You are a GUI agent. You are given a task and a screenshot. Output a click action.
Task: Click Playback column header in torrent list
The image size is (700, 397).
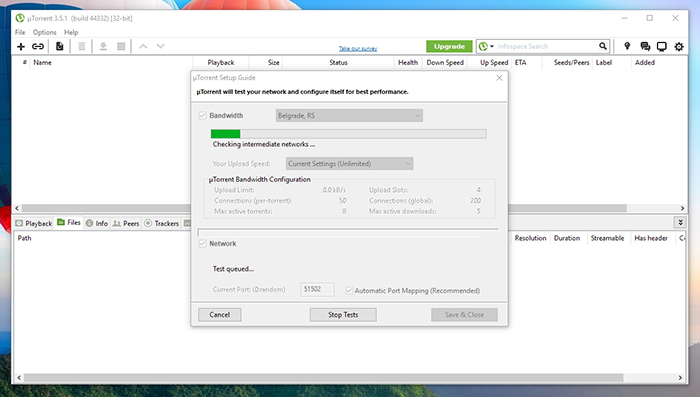click(x=221, y=63)
